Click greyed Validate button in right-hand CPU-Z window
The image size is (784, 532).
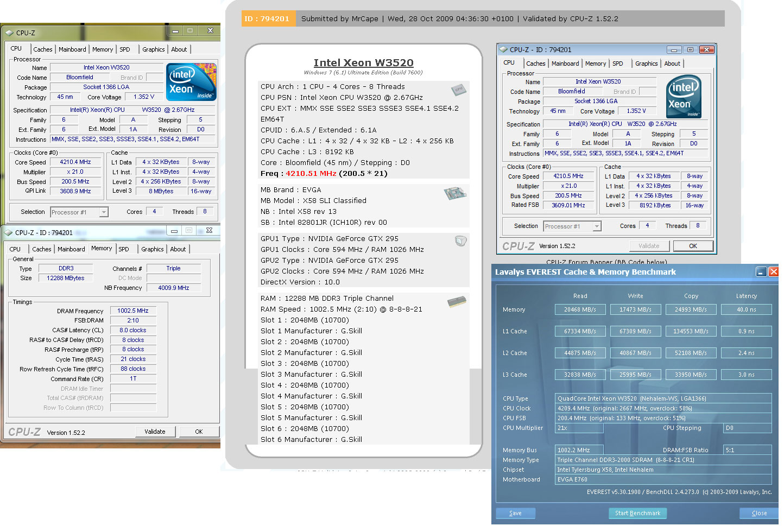click(x=649, y=246)
